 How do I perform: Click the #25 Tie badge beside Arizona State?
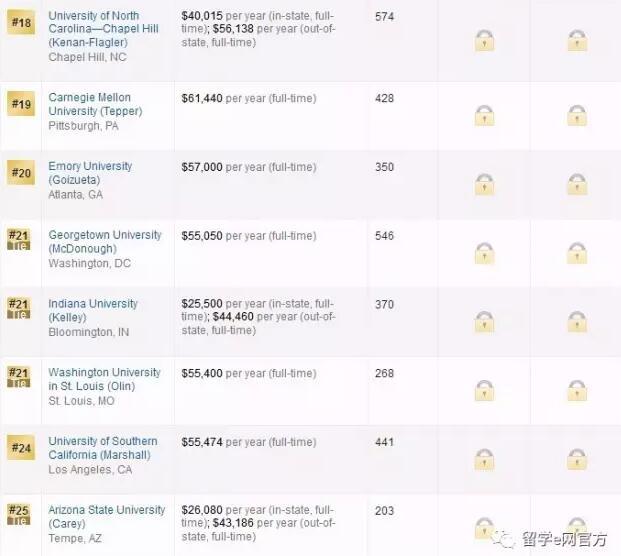click(19, 514)
